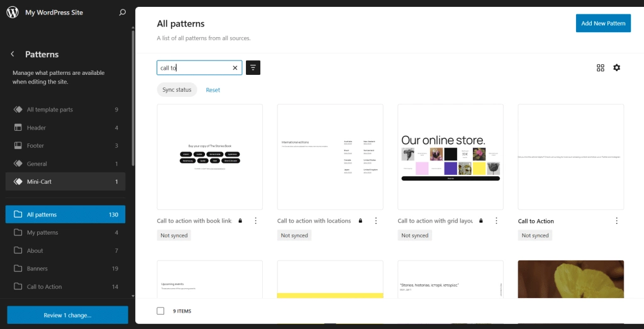Toggle the select-all items checkbox
The width and height of the screenshot is (644, 329).
pyautogui.click(x=160, y=311)
